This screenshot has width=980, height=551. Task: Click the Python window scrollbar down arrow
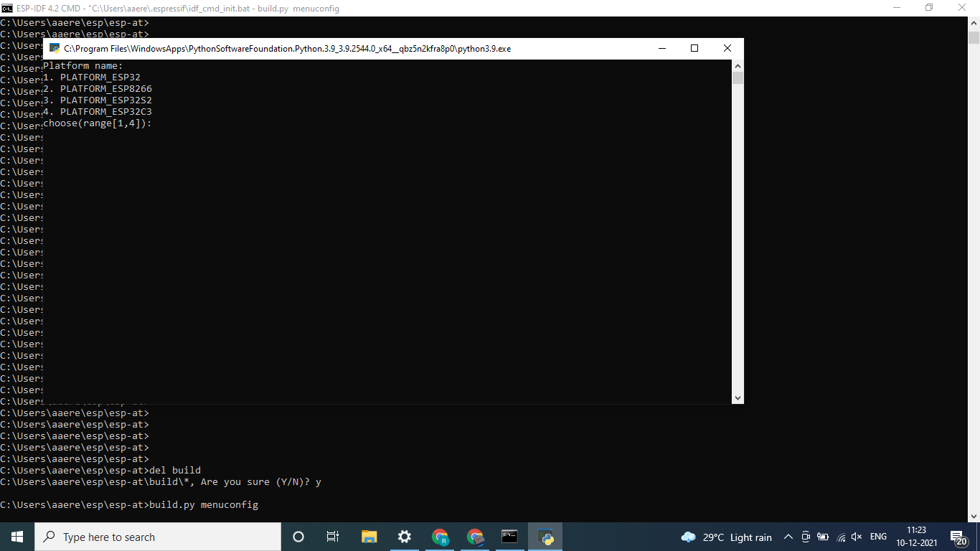click(738, 397)
